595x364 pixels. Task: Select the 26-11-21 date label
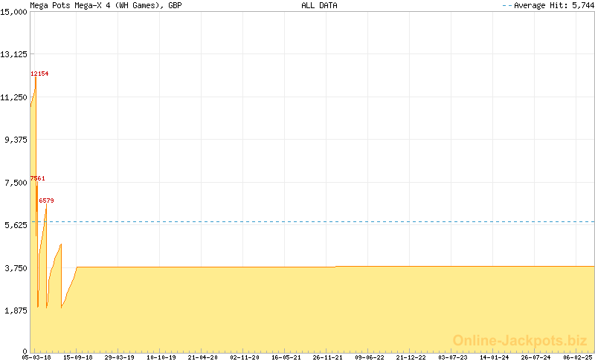327,357
